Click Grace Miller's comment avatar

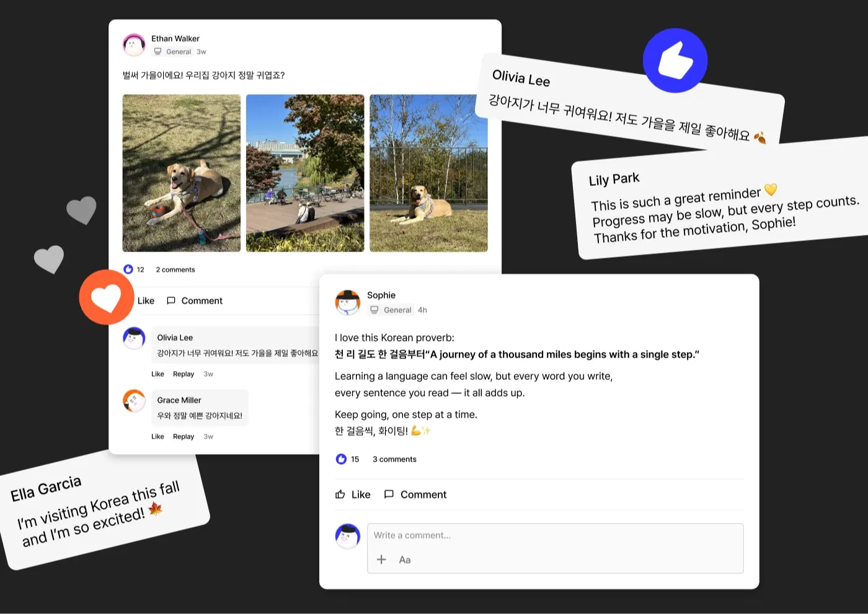pos(134,401)
